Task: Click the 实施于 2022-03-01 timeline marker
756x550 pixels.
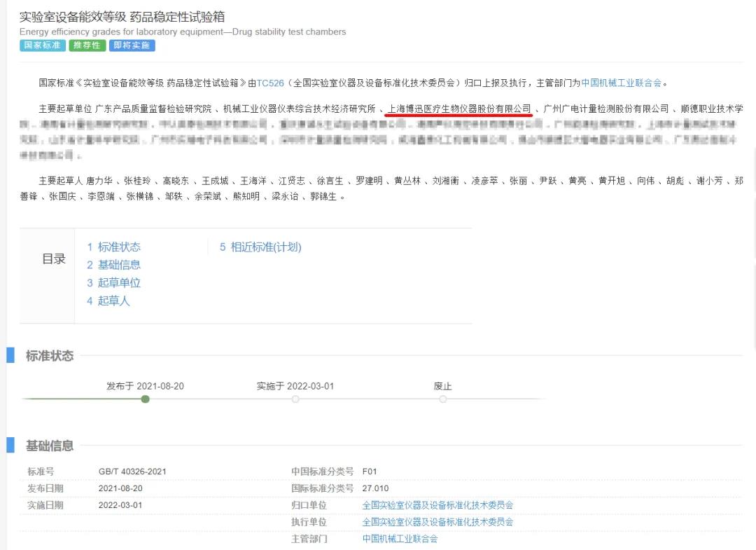Action: click(295, 399)
